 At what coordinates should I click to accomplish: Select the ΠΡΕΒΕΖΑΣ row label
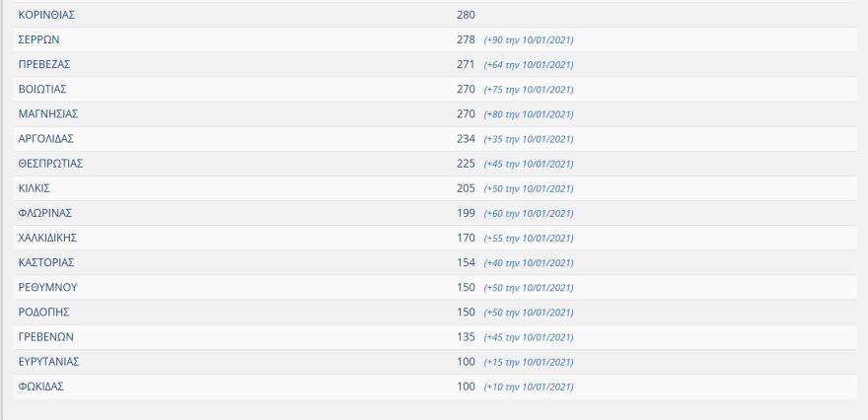pos(44,64)
